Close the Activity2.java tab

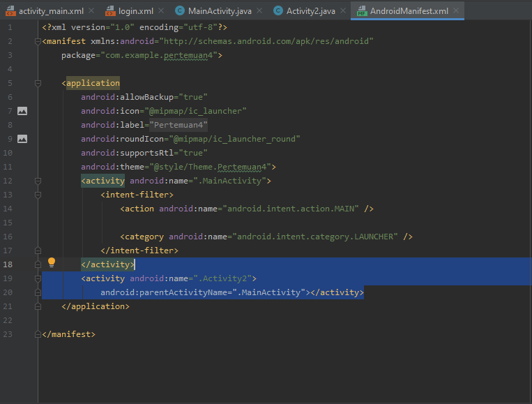point(343,11)
